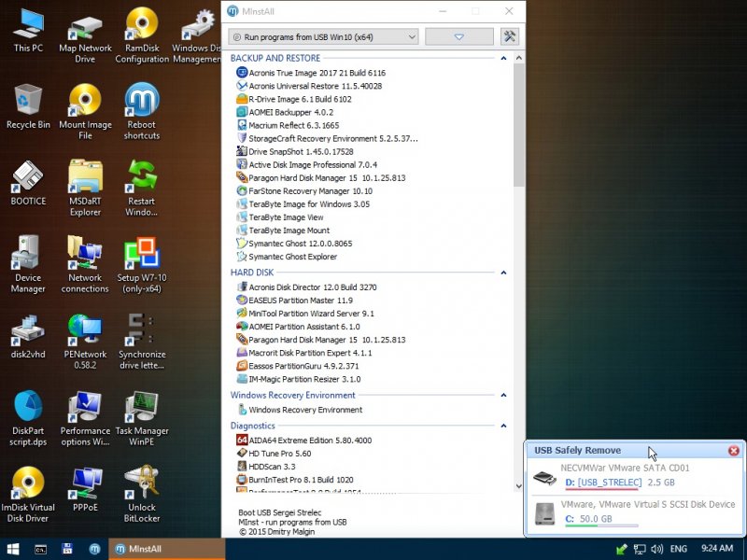Collapse the Diagnostics section
747x560 pixels.
[505, 426]
